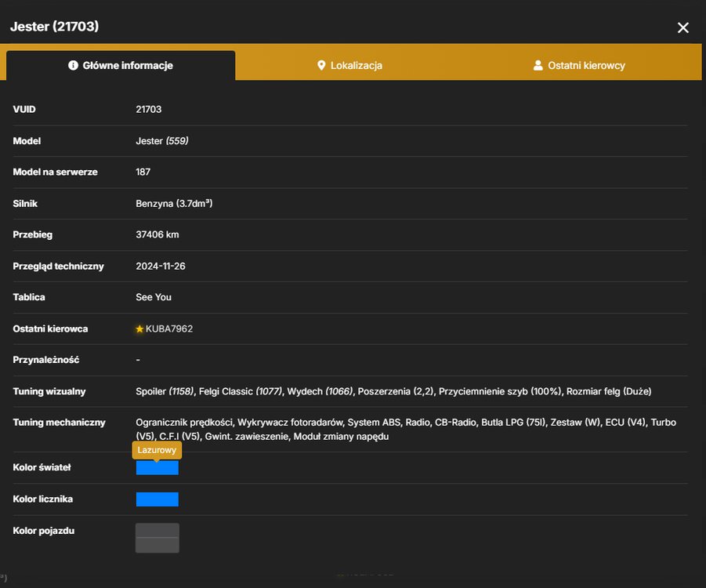This screenshot has width=706, height=588.
Task: Click the Jester (559) model value
Action: click(162, 141)
